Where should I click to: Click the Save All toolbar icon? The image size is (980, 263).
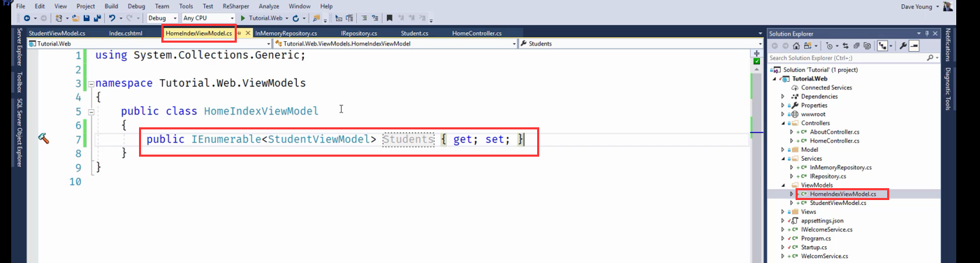point(97,17)
